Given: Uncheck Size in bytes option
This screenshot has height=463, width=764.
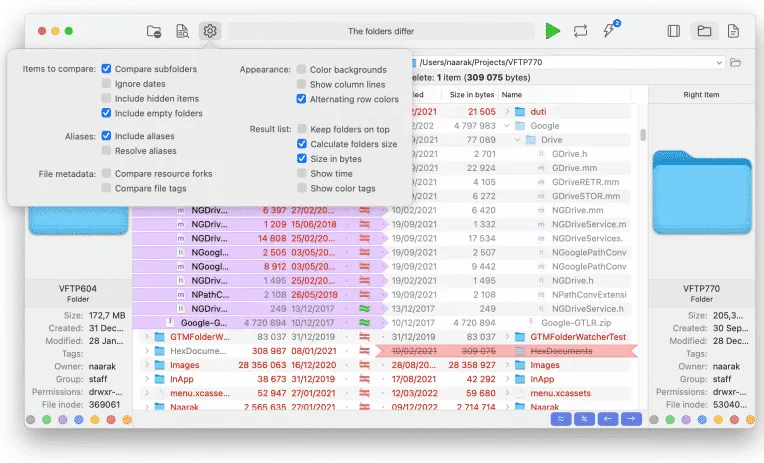Looking at the screenshot, I should (302, 158).
